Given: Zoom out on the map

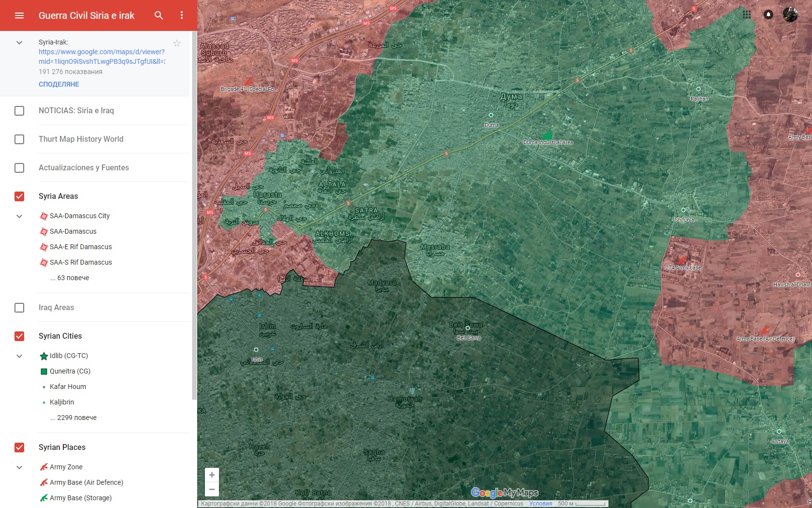Looking at the screenshot, I should coord(212,489).
